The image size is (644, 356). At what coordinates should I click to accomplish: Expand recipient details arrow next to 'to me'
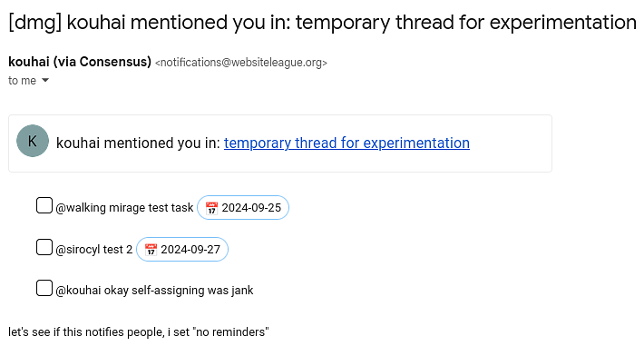click(45, 80)
